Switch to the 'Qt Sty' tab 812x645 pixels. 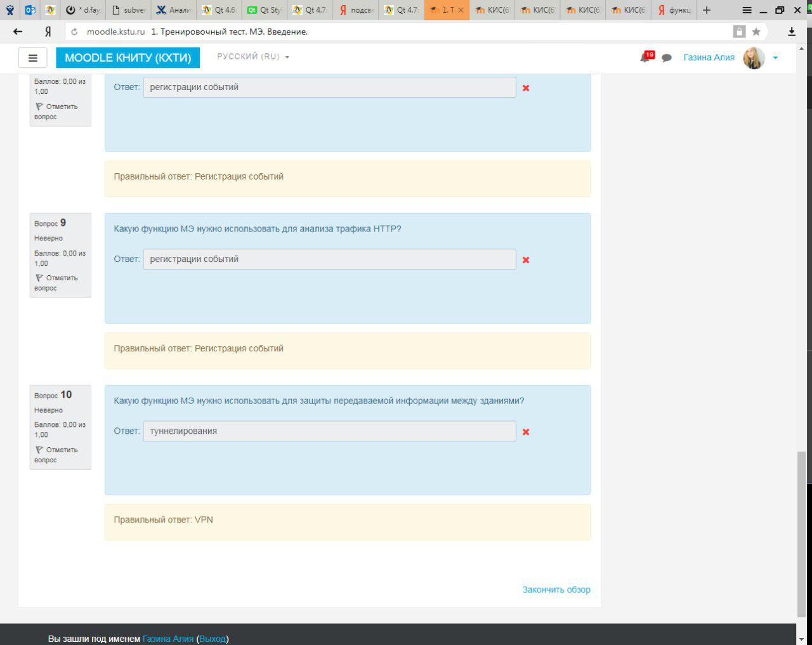click(x=264, y=10)
